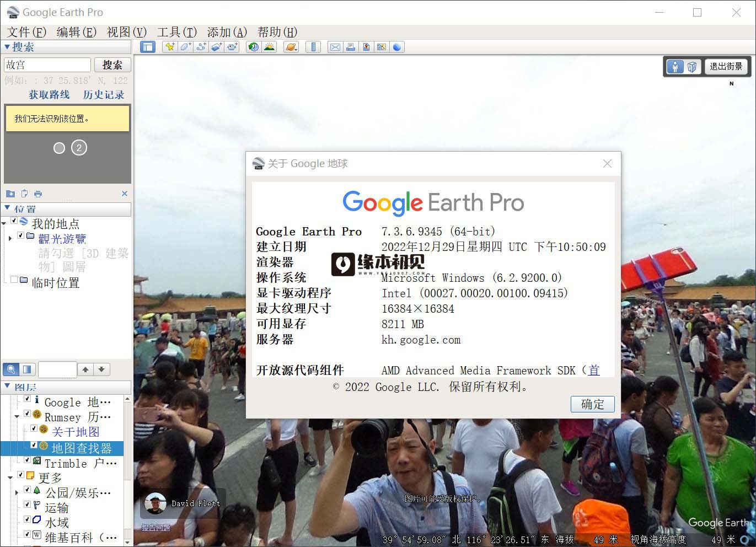Add an image overlay from the toolbar
The width and height of the screenshot is (756, 547).
pyautogui.click(x=216, y=47)
